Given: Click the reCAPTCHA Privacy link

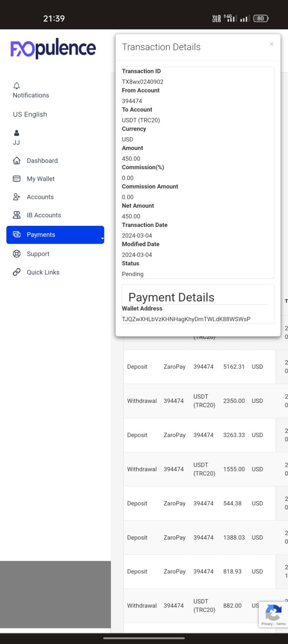Looking at the screenshot, I should tap(267, 624).
